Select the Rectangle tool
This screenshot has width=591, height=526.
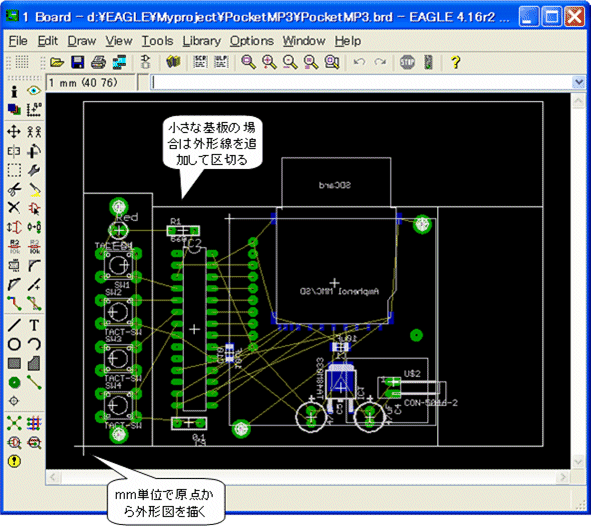[14, 363]
